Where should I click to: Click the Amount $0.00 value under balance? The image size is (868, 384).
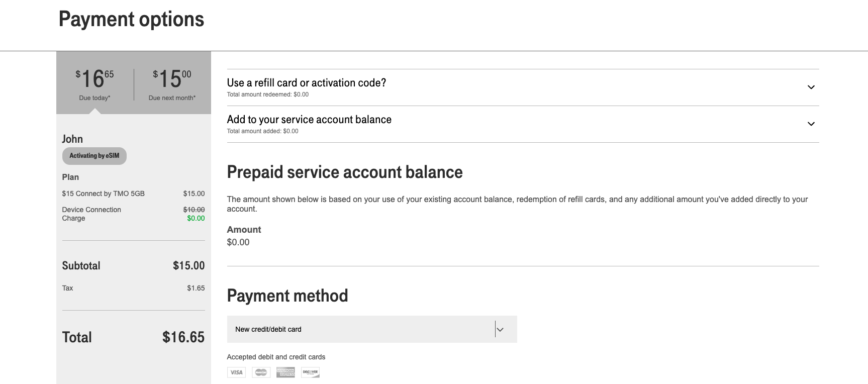click(x=238, y=242)
